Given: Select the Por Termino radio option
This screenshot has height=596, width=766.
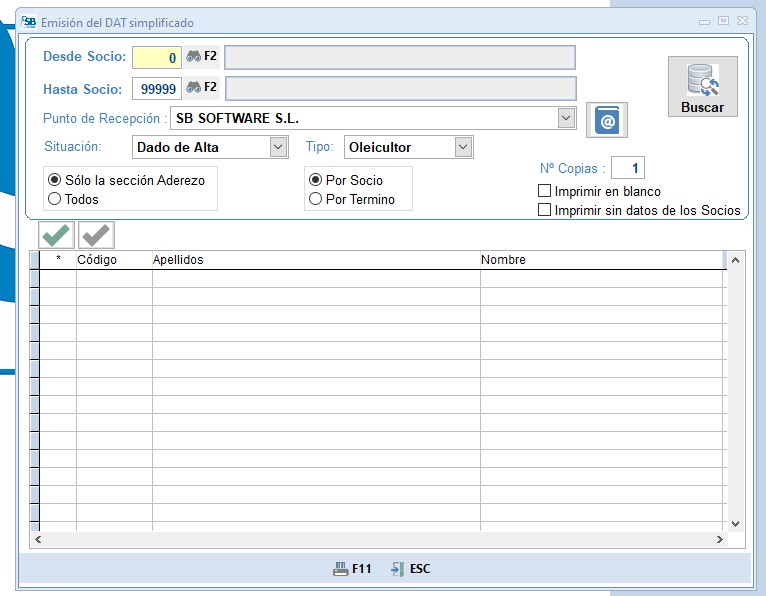Looking at the screenshot, I should pos(316,199).
